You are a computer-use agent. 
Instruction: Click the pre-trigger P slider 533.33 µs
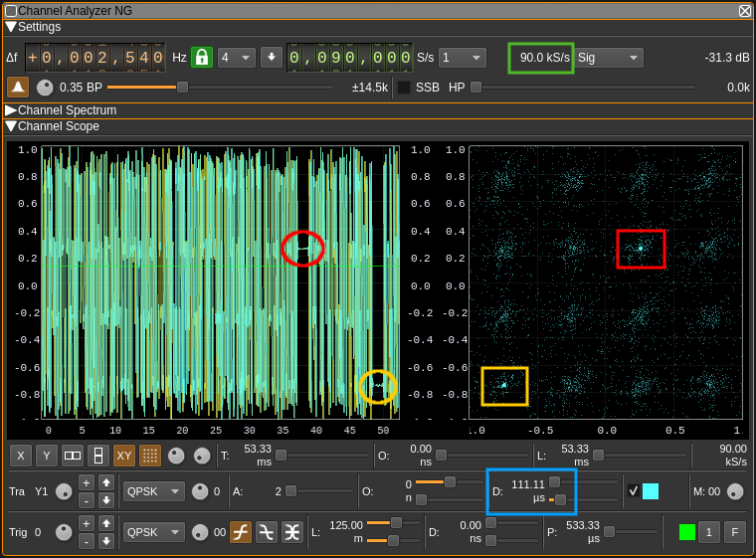[x=609, y=532]
